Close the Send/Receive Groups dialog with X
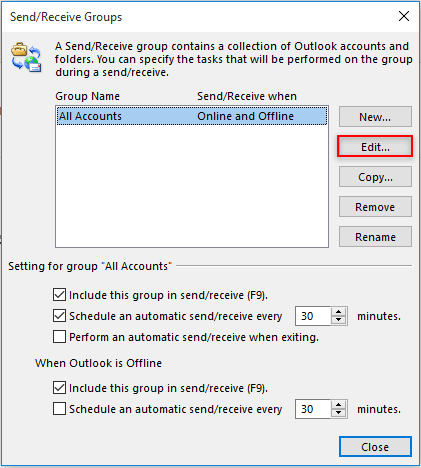The height and width of the screenshot is (468, 421). (404, 16)
